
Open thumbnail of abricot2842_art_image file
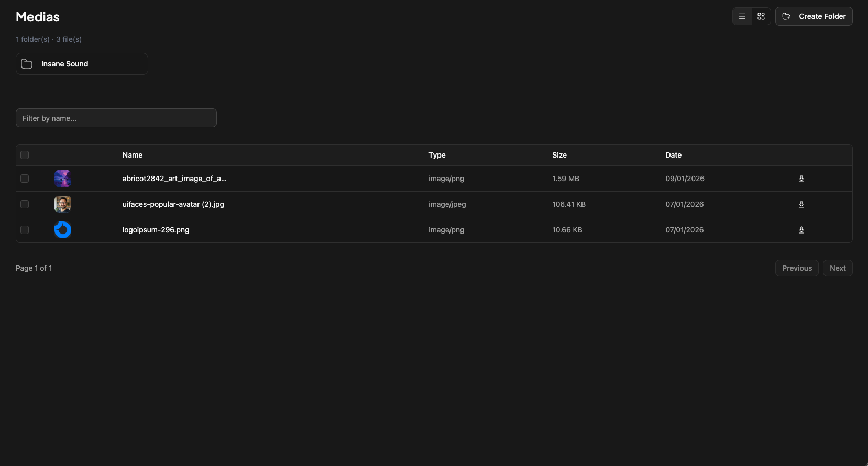[x=63, y=179]
